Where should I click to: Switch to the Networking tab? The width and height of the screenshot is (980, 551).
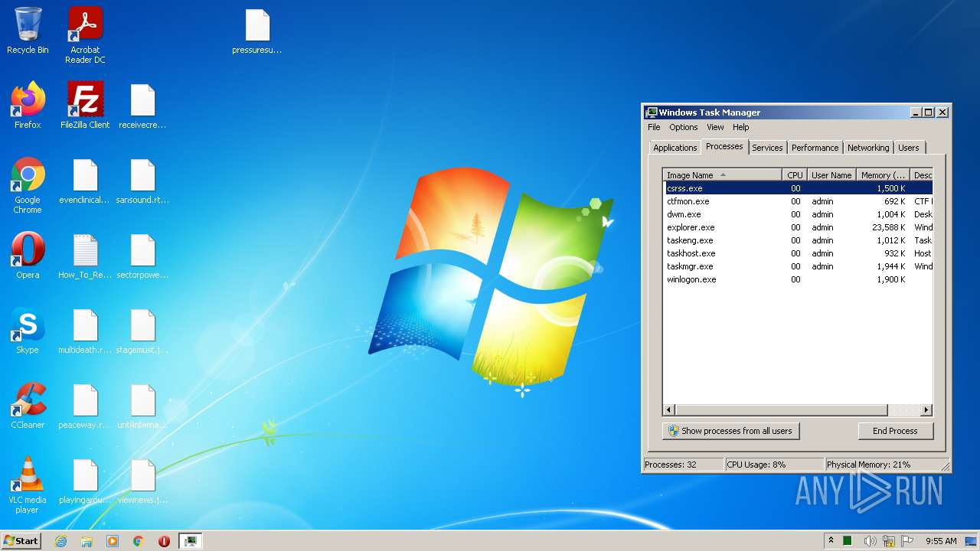868,148
